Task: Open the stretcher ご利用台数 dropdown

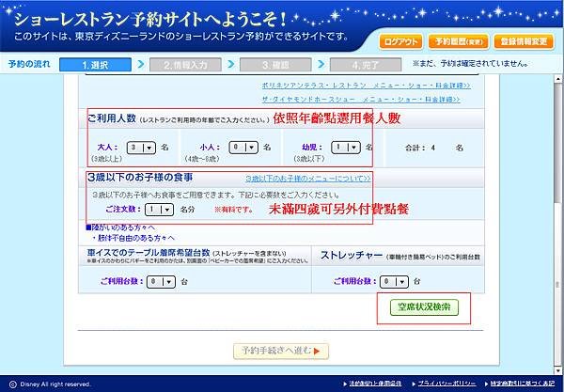Action: [x=394, y=282]
